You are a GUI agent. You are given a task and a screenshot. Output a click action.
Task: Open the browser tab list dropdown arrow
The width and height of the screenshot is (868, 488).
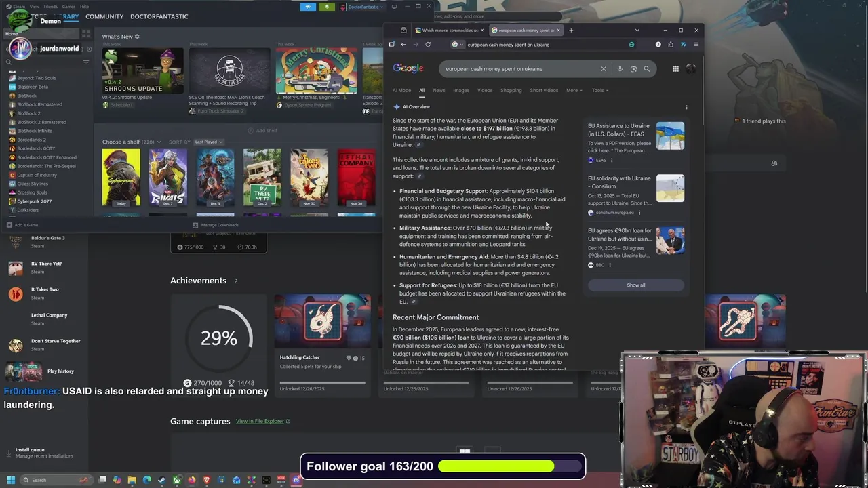(637, 30)
